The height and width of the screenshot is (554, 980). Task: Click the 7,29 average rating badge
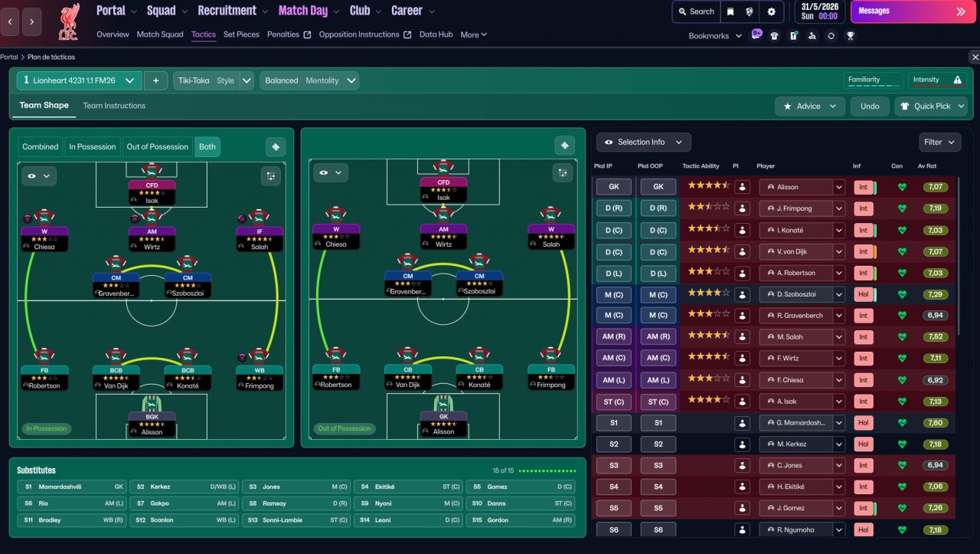click(934, 294)
